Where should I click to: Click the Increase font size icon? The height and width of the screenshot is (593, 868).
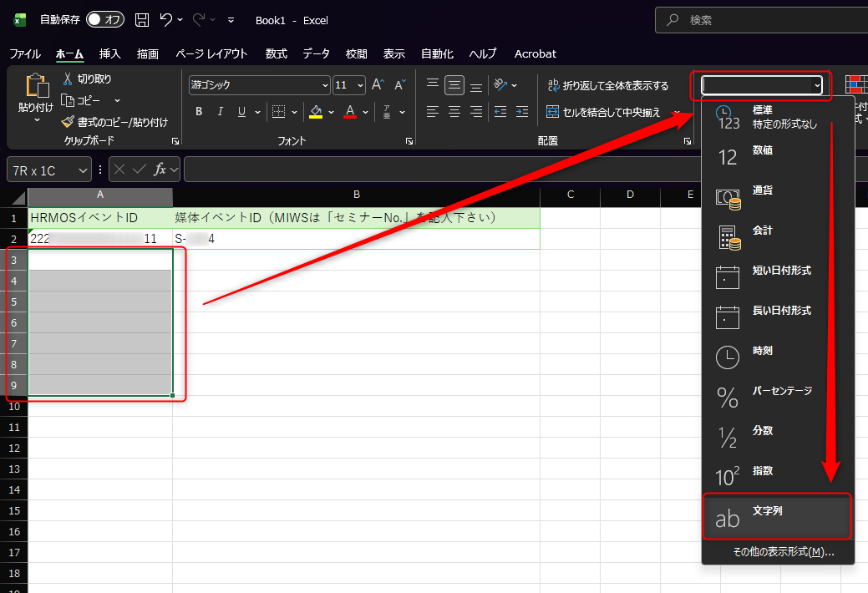coord(378,85)
